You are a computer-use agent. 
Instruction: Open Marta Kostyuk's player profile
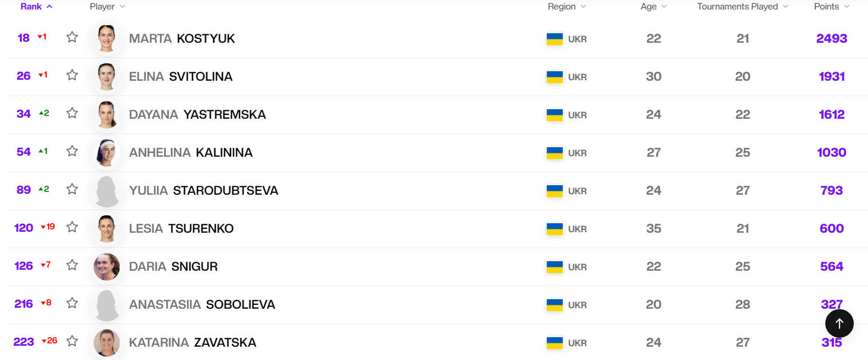tap(182, 38)
